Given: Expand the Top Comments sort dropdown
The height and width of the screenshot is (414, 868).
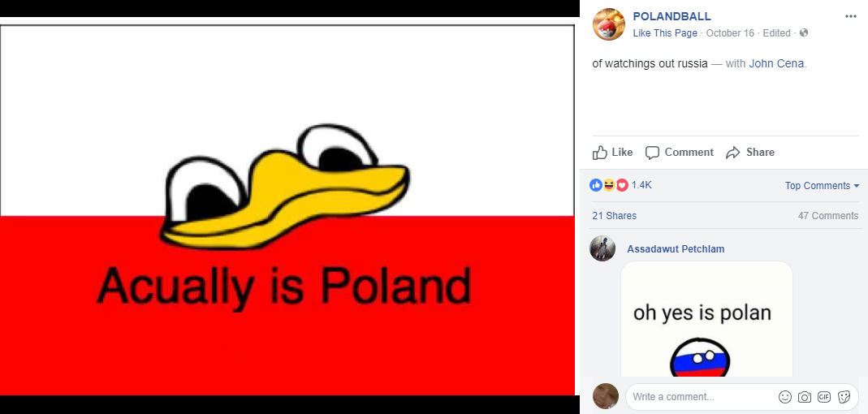Looking at the screenshot, I should tap(822, 186).
